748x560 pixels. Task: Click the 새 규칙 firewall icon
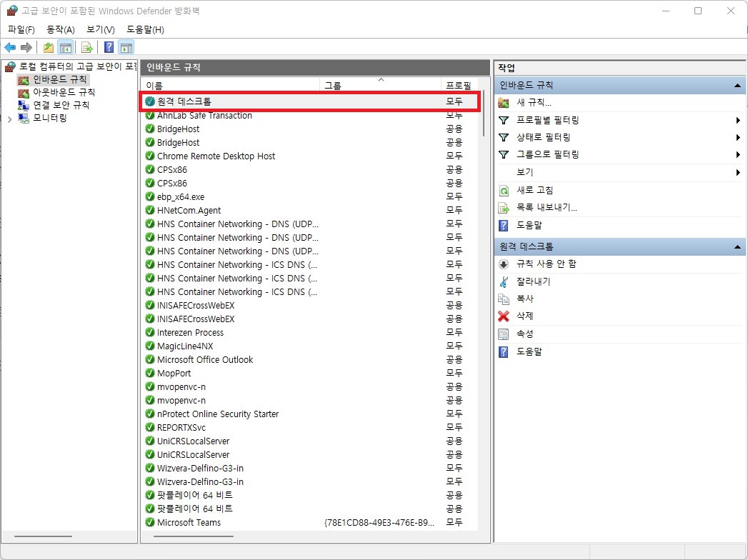coord(503,103)
